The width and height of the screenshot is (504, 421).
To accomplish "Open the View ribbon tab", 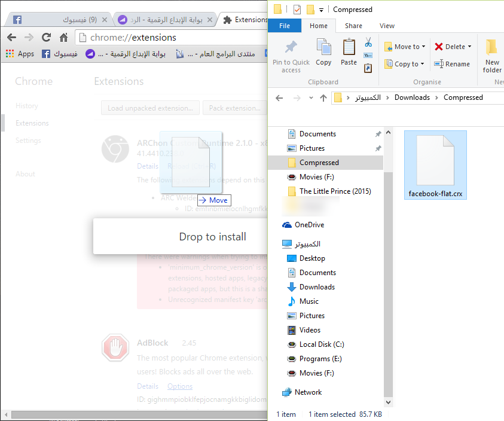I will point(387,26).
